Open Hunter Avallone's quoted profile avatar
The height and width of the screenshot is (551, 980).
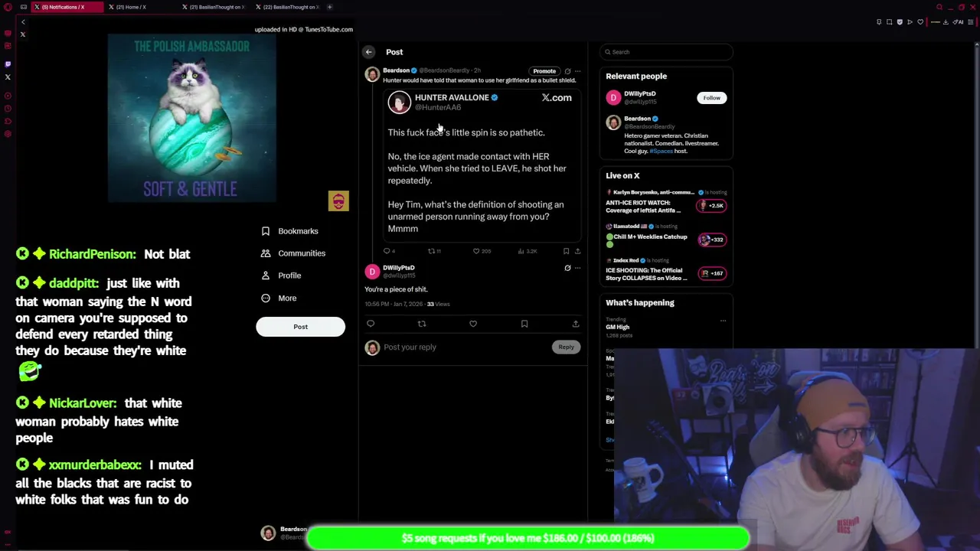(x=399, y=102)
